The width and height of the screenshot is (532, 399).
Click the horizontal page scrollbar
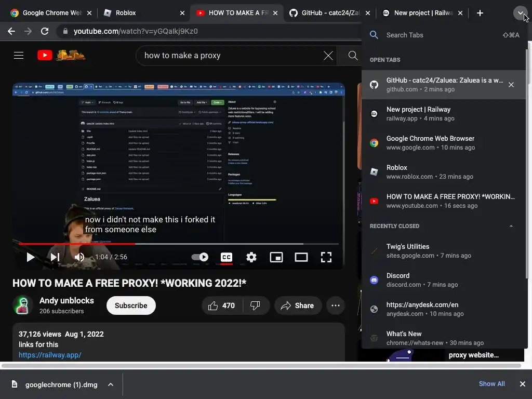(x=261, y=365)
